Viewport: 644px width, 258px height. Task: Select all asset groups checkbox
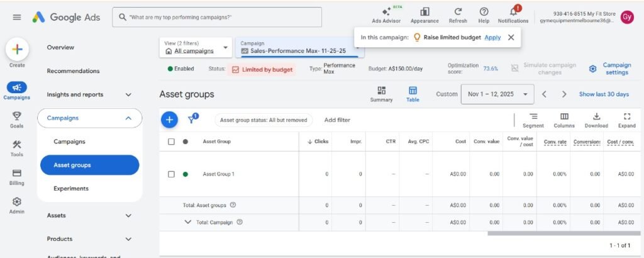171,142
